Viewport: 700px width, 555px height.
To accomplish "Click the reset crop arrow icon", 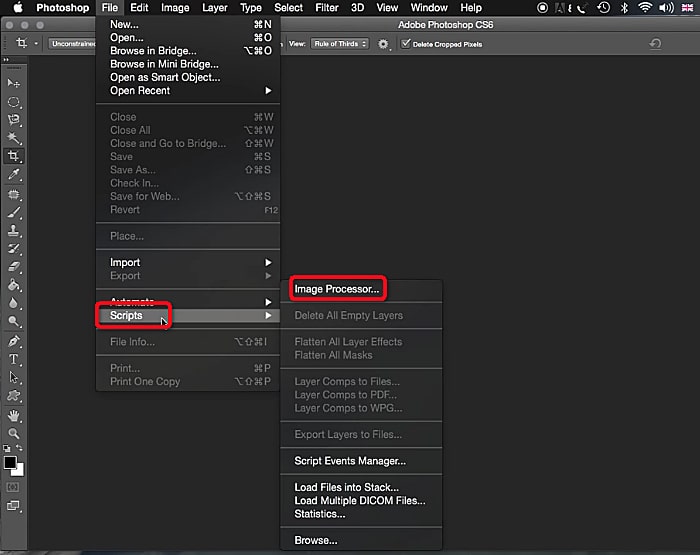I will point(655,43).
